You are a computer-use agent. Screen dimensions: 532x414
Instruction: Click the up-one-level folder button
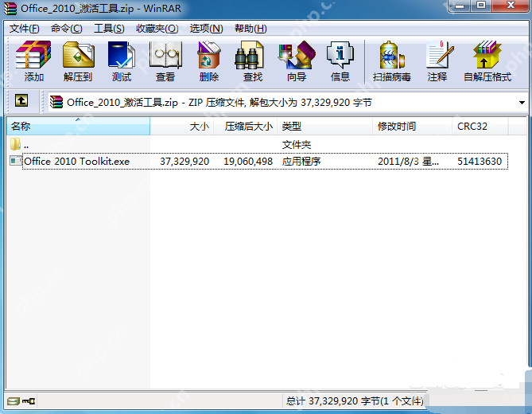click(21, 101)
